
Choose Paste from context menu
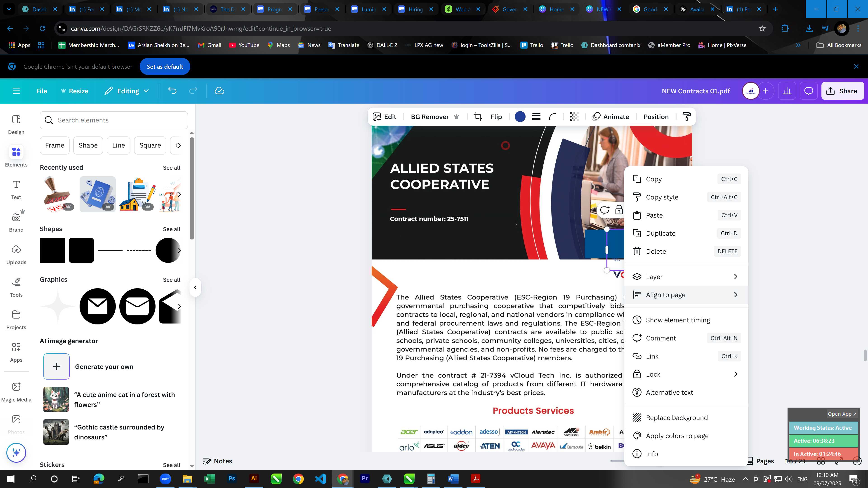686,215
